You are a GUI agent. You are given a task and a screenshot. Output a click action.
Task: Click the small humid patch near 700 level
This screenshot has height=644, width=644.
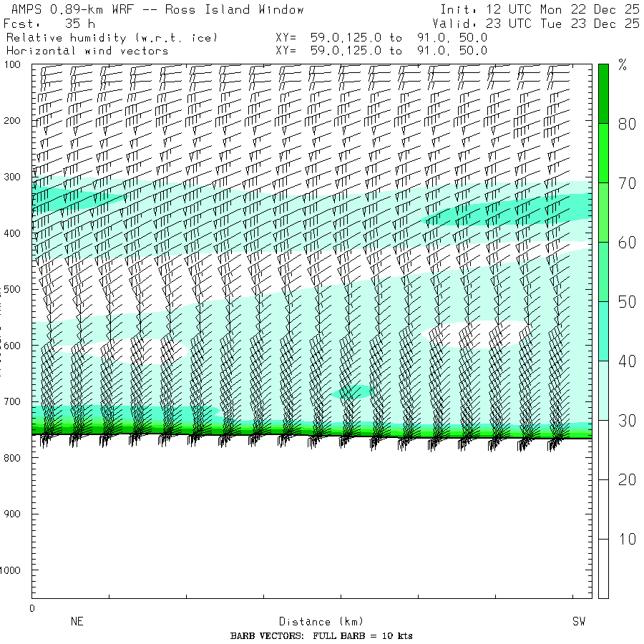[352, 391]
